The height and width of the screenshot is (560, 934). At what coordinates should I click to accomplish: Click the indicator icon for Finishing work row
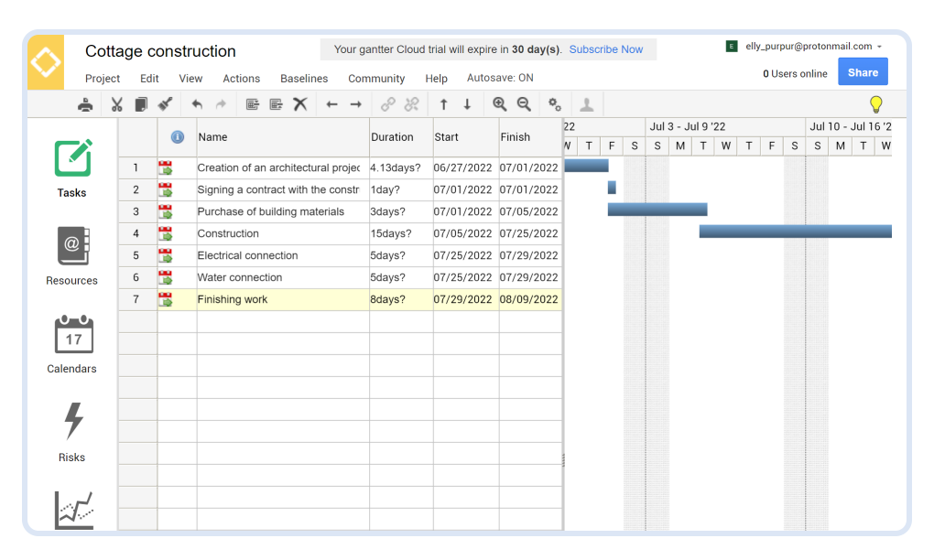pyautogui.click(x=166, y=300)
